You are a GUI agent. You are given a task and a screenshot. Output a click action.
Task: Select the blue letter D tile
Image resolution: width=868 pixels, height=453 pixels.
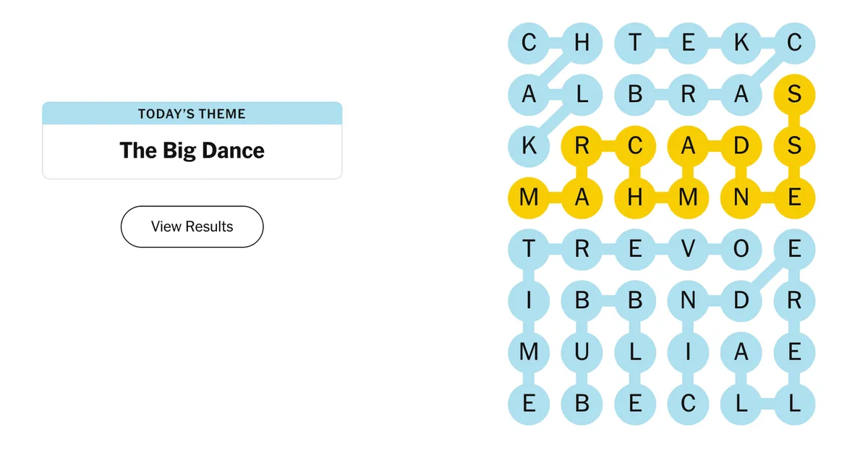click(741, 300)
